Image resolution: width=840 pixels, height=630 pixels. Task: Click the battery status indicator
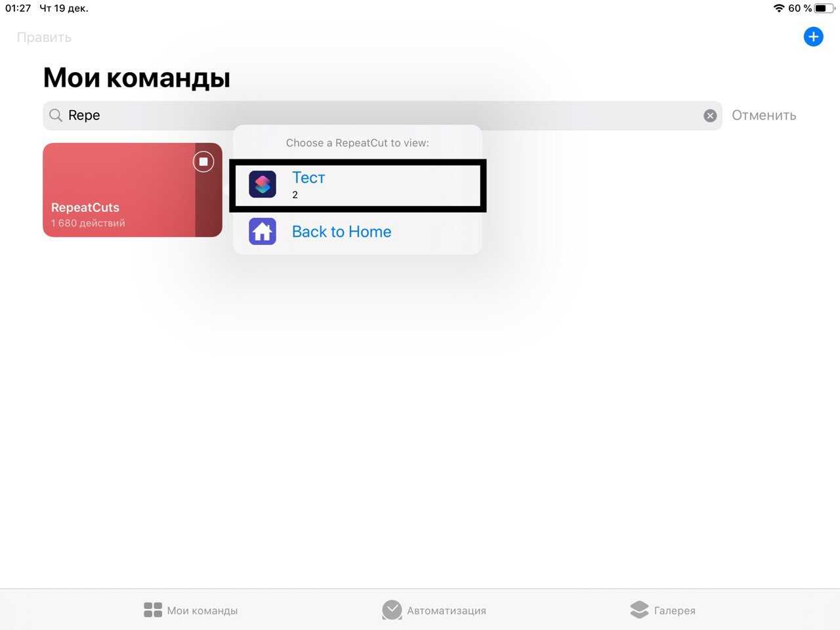(x=825, y=9)
